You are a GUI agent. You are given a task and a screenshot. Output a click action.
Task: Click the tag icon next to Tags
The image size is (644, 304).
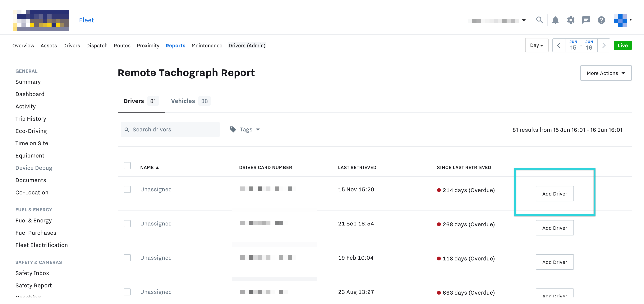click(232, 129)
